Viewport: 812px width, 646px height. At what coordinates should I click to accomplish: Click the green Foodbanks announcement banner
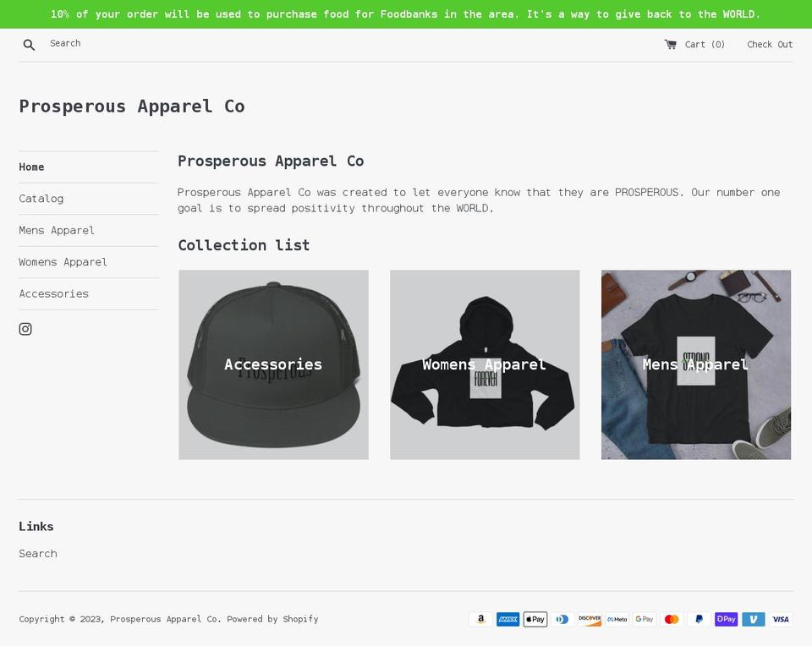[406, 14]
